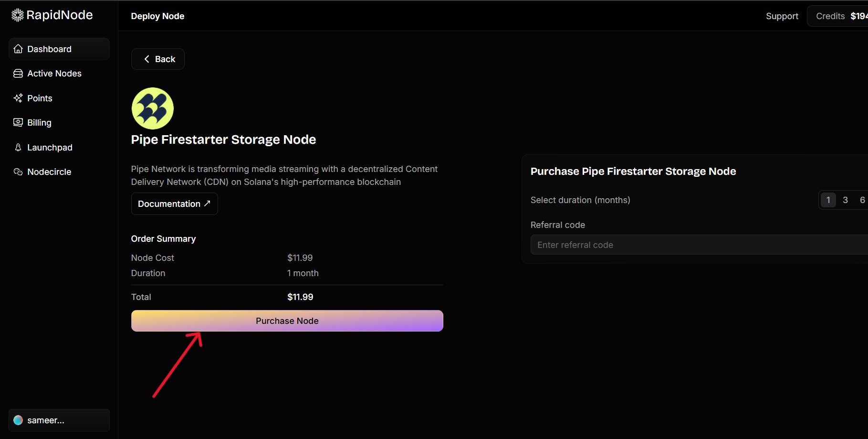Open the Dashboard home icon
The image size is (868, 439).
18,49
